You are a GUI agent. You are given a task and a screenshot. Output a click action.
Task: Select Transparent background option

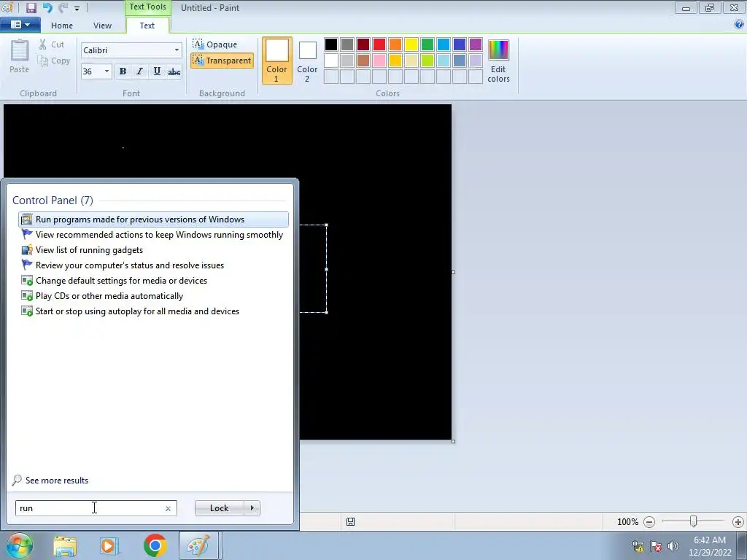tap(222, 61)
